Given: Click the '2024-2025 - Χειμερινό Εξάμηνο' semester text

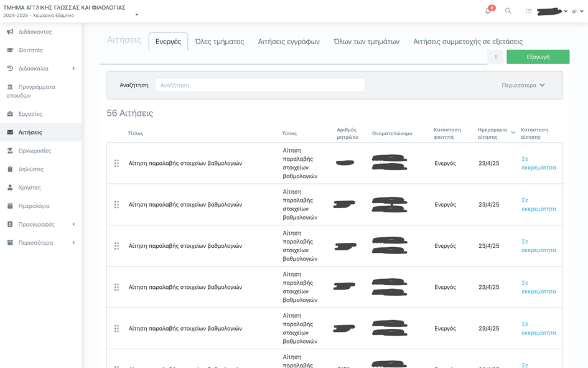Looking at the screenshot, I should (x=39, y=16).
